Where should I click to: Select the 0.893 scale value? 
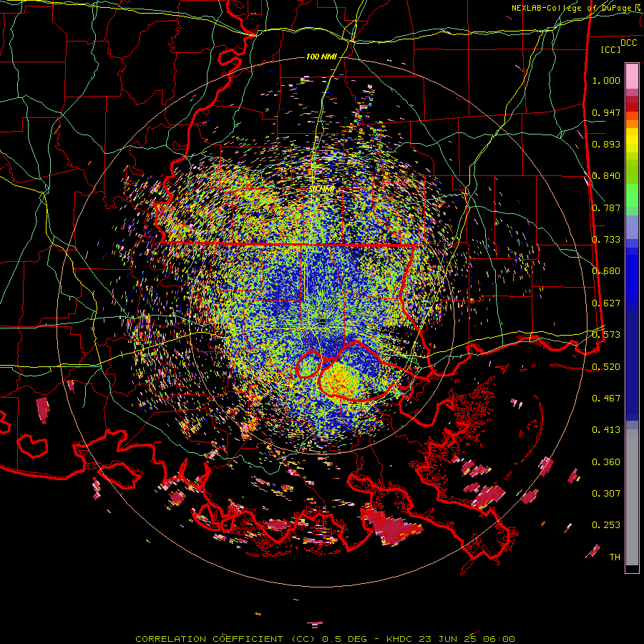click(x=606, y=144)
